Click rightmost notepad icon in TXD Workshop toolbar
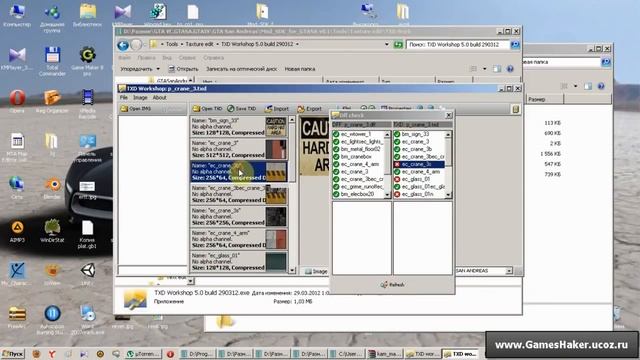The height and width of the screenshot is (360, 640). [x=516, y=109]
